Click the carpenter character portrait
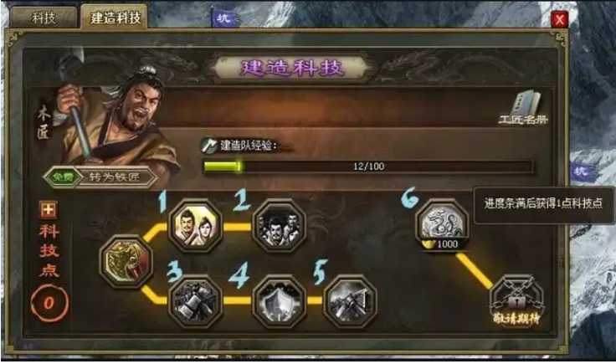This screenshot has height=364, width=616. (114, 118)
